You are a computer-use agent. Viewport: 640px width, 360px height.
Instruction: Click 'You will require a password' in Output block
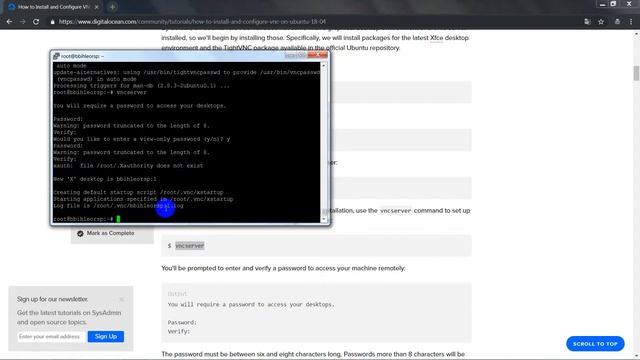coord(251,304)
